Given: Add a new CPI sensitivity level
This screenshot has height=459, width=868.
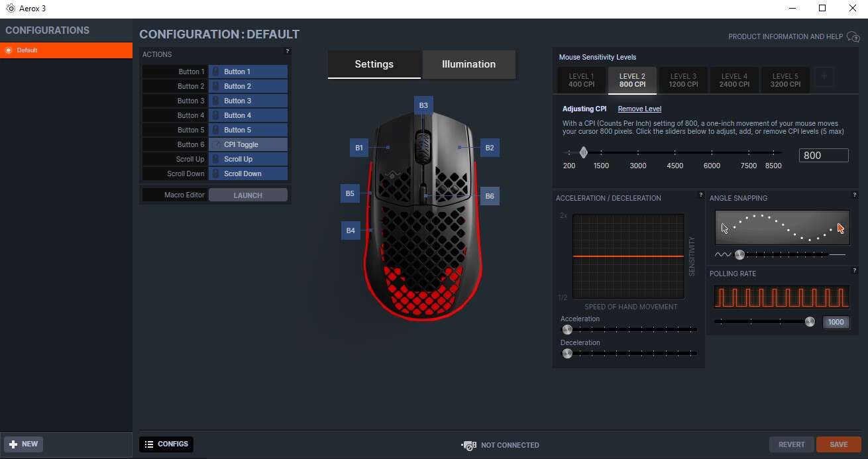Looking at the screenshot, I should coord(824,77).
